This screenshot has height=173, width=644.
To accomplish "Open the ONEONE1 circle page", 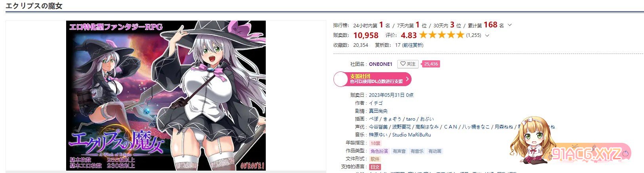I will pos(380,64).
